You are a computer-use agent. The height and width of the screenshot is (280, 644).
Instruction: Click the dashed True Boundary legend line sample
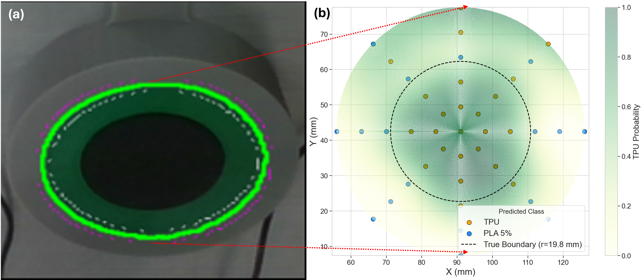469,244
